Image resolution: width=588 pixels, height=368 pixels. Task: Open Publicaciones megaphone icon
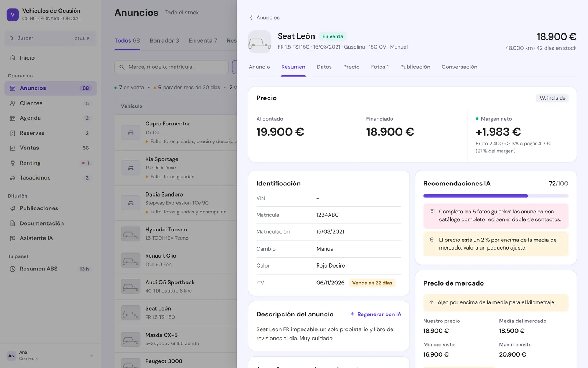pos(12,208)
